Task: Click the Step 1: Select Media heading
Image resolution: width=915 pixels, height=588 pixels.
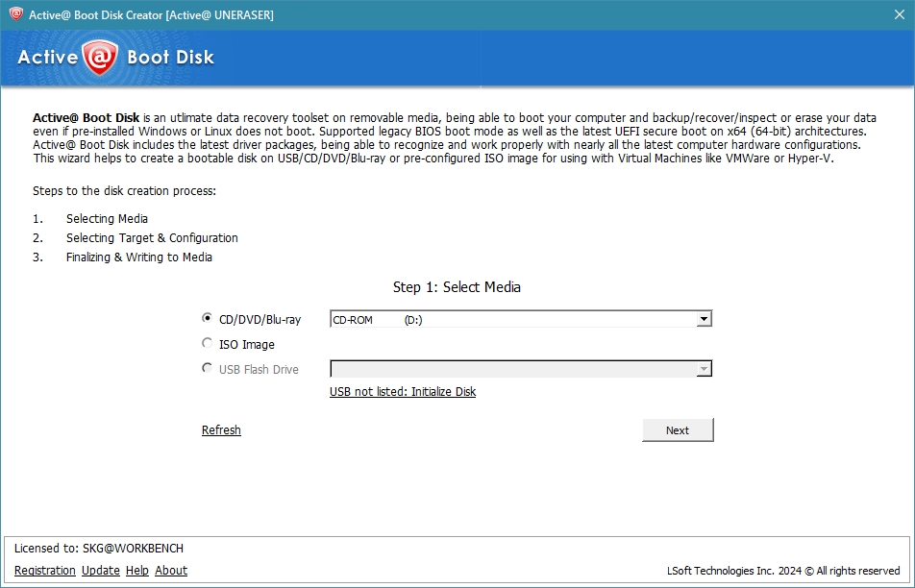Action: 457,287
